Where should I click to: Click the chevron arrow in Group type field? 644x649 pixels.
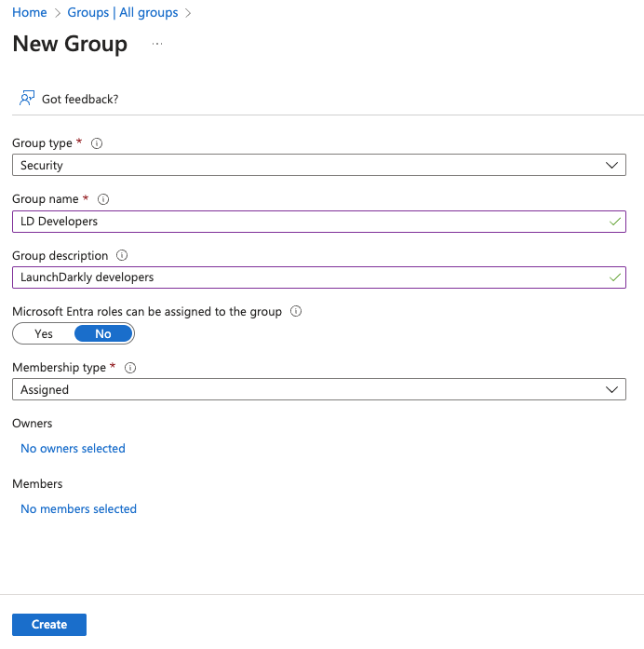tap(611, 166)
